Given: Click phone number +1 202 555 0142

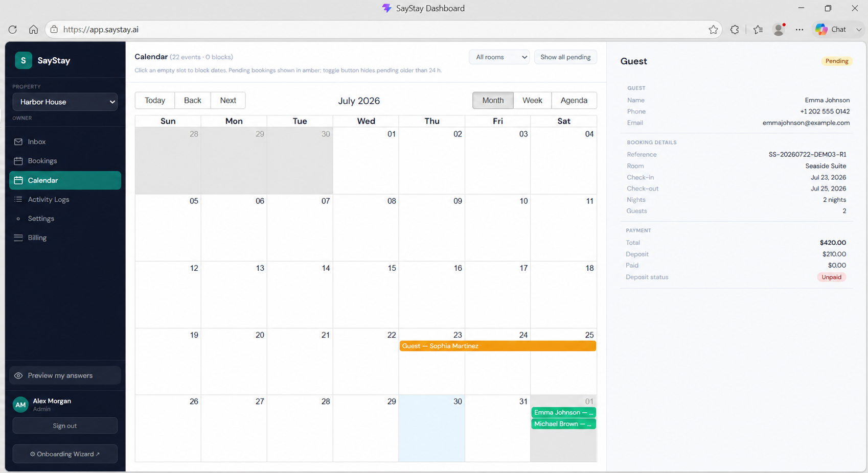Looking at the screenshot, I should (825, 111).
